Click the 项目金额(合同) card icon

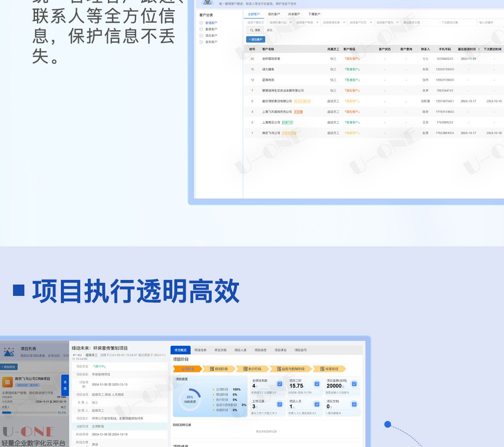354,384
